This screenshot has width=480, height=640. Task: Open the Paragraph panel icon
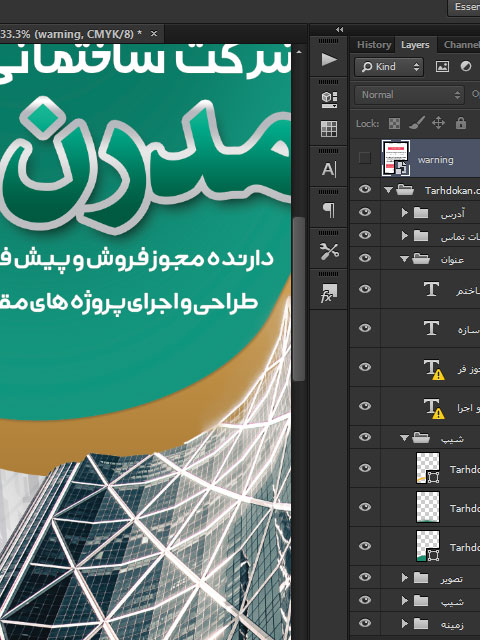pos(329,210)
